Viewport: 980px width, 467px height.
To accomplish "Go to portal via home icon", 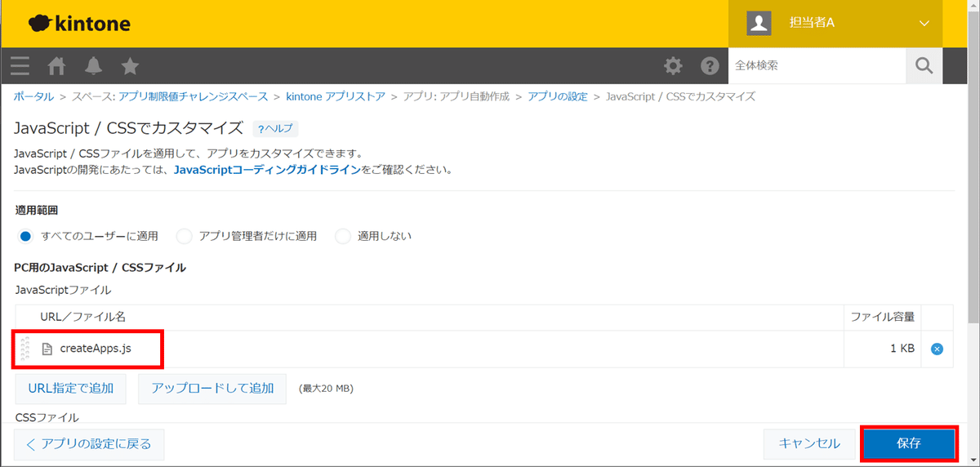I will coord(56,66).
